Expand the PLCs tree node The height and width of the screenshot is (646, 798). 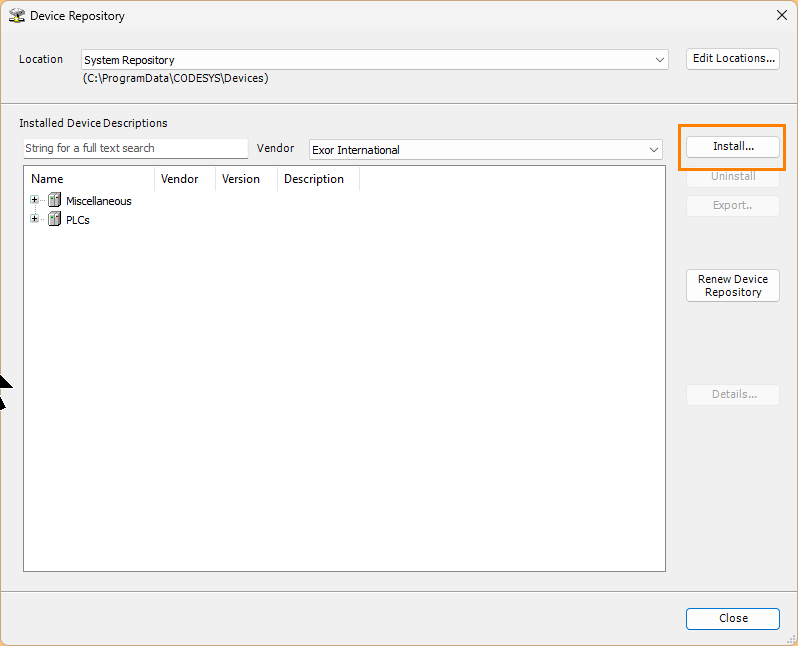(x=35, y=219)
